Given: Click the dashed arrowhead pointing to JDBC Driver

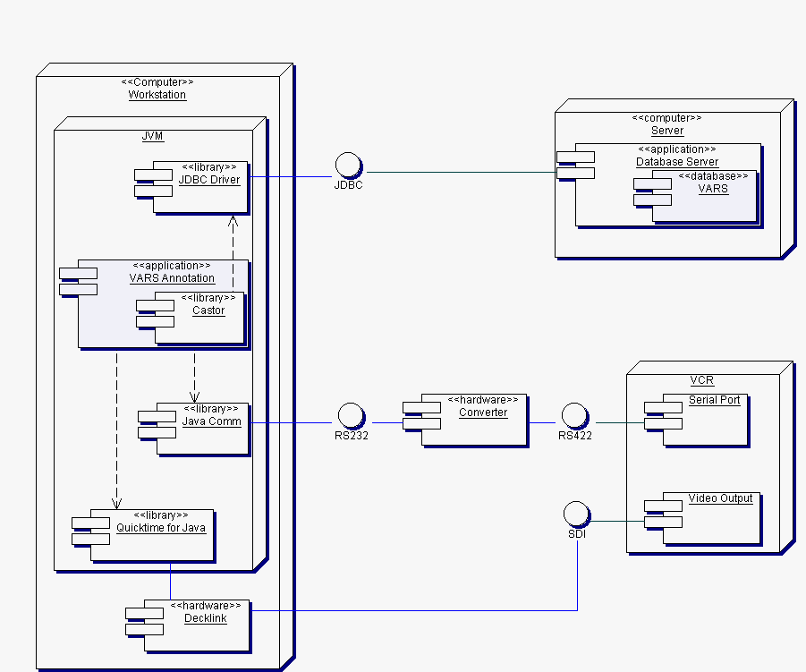Looking at the screenshot, I should tap(233, 221).
